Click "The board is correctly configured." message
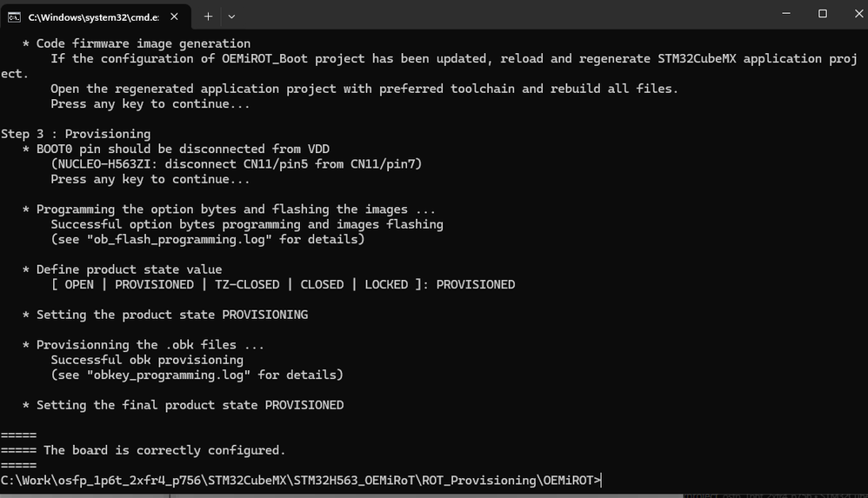Viewport: 868px width, 498px height. pos(164,450)
